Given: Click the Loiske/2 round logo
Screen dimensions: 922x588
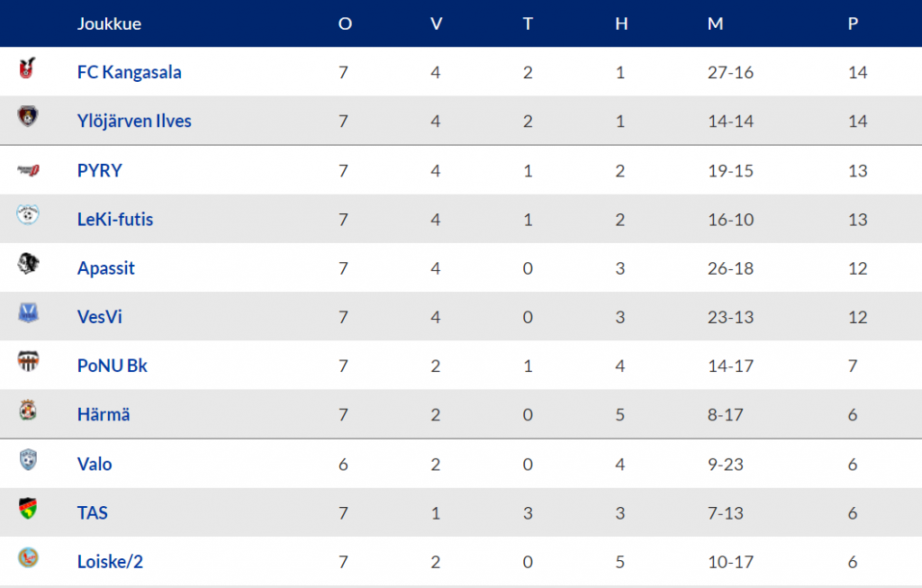Looking at the screenshot, I should coord(28,556).
